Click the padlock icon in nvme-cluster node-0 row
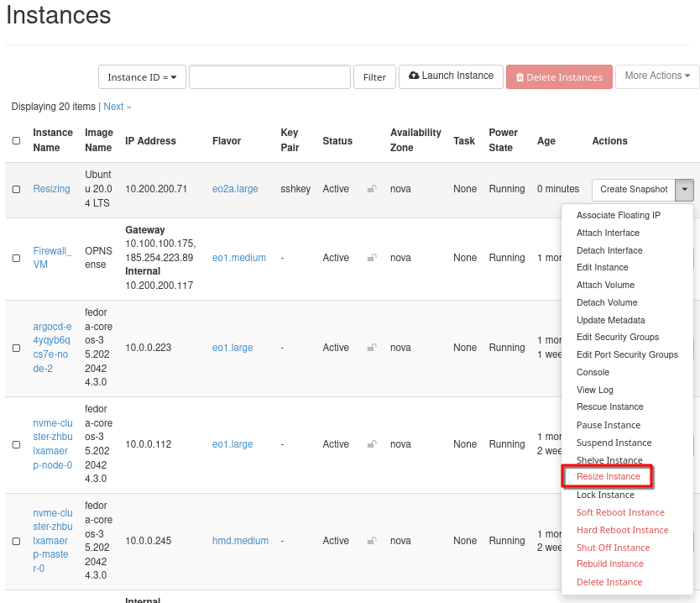The width and height of the screenshot is (700, 603). 372,444
